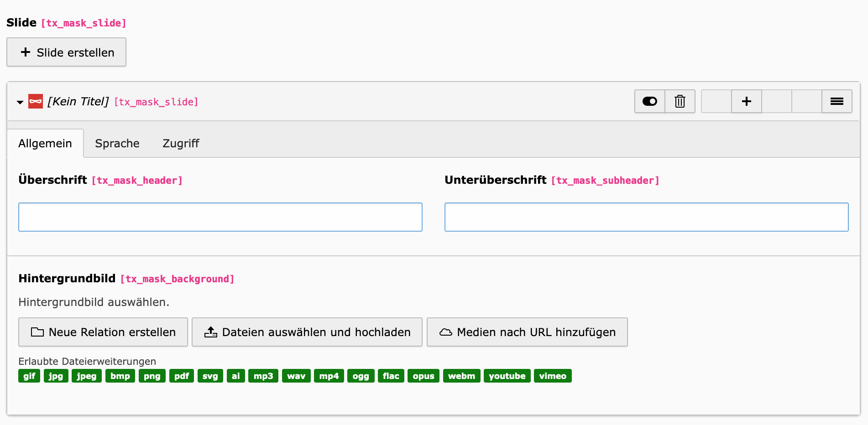Switch to the Sprache tab
868x425 pixels.
pos(117,144)
